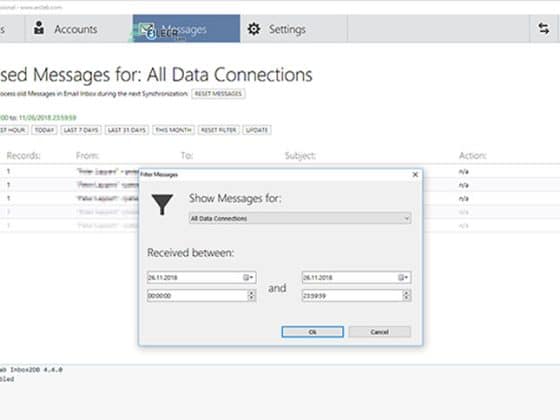Image resolution: width=560 pixels, height=420 pixels.
Task: Open the end date calendar picker
Action: tap(403, 278)
